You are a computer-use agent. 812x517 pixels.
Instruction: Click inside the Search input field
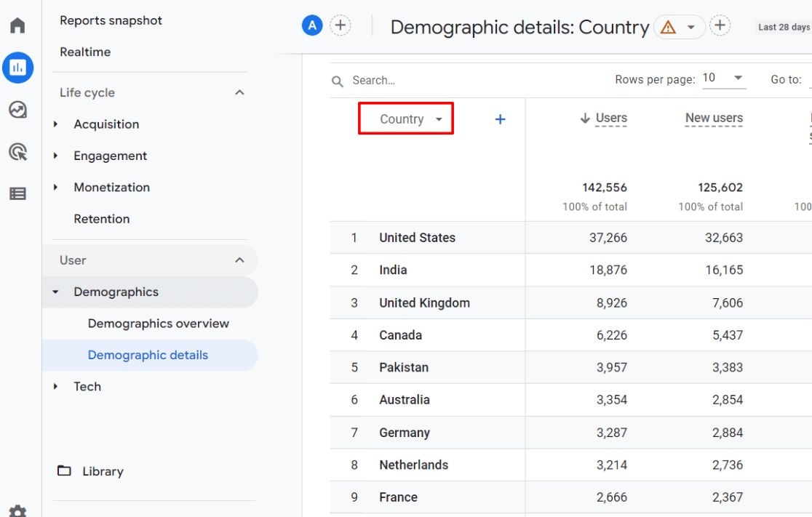click(x=378, y=80)
